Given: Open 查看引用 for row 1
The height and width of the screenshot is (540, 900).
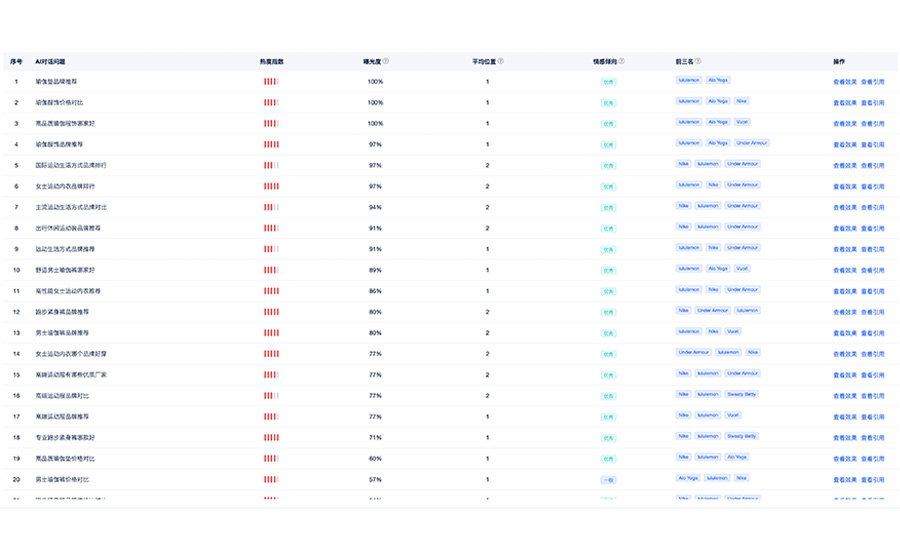Looking at the screenshot, I should coord(873,82).
